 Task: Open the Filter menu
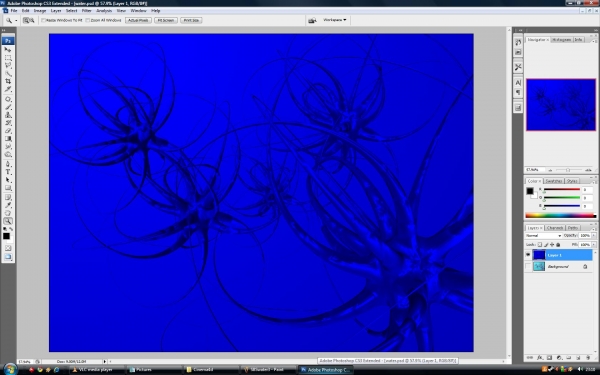coord(86,11)
